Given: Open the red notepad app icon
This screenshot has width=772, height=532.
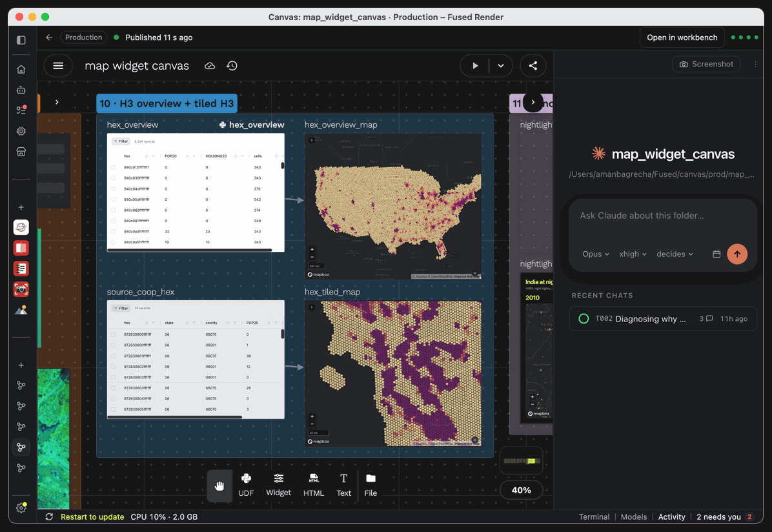Looking at the screenshot, I should 21,269.
